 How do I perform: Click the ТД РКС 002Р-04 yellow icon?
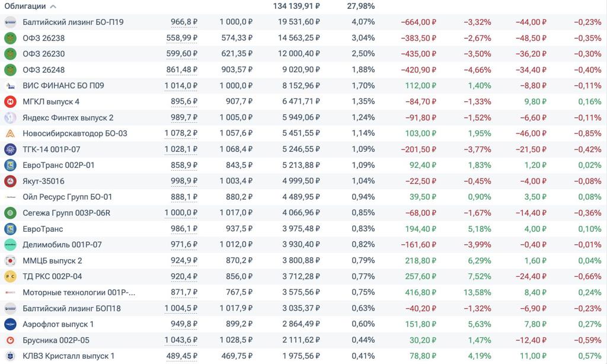(x=10, y=276)
